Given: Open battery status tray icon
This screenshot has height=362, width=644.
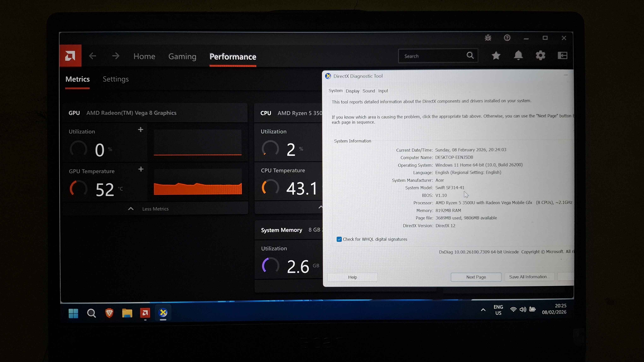Looking at the screenshot, I should [x=533, y=309].
